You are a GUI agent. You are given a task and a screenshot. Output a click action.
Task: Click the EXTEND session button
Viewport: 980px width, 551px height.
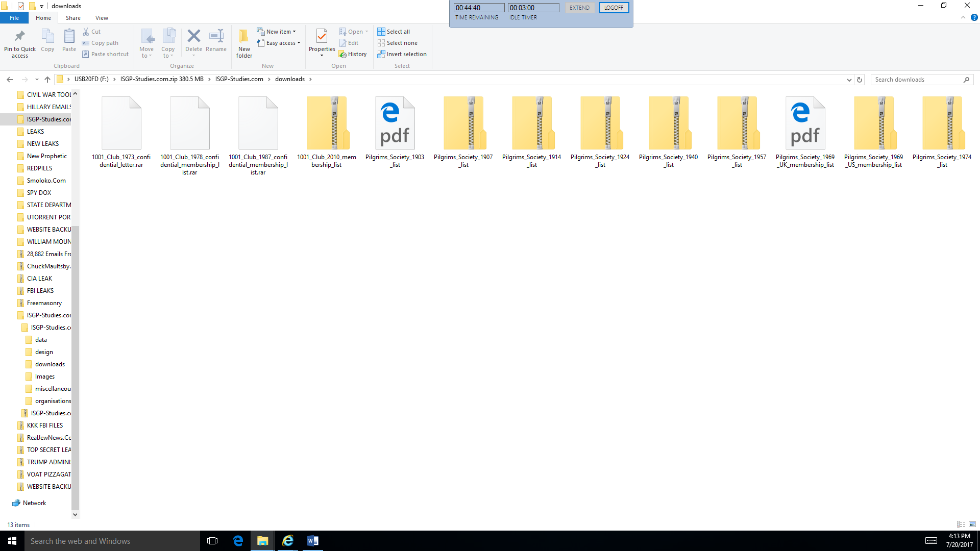click(579, 8)
